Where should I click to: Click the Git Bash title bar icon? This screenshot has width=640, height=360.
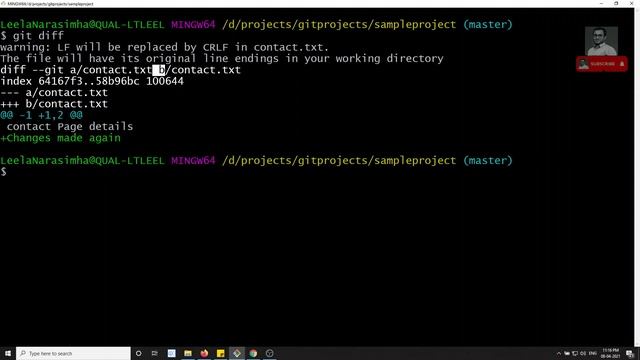click(3, 4)
